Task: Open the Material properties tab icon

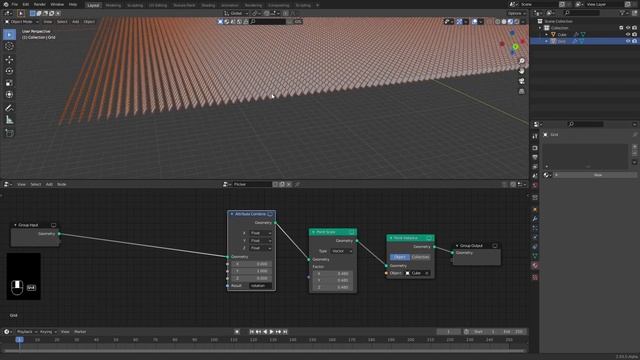Action: click(535, 266)
